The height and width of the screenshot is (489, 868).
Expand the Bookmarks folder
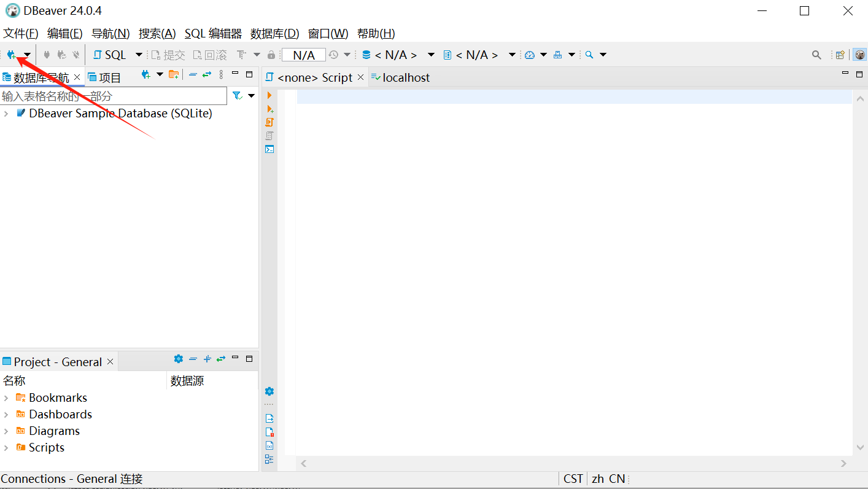[6, 398]
